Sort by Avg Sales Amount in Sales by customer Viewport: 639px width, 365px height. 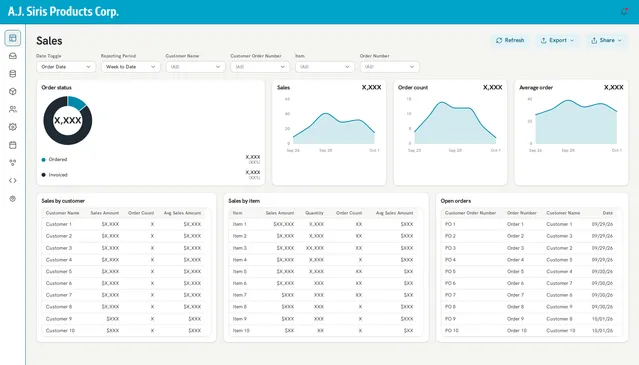click(x=182, y=213)
